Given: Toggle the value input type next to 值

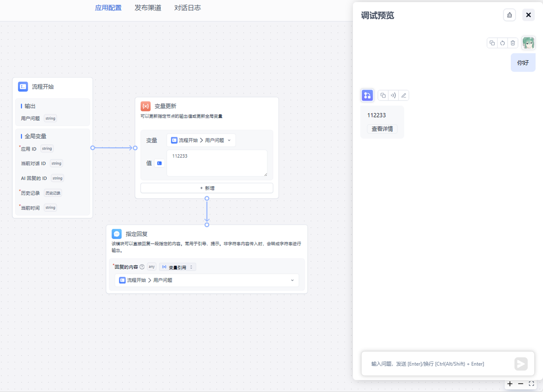Looking at the screenshot, I should [160, 163].
